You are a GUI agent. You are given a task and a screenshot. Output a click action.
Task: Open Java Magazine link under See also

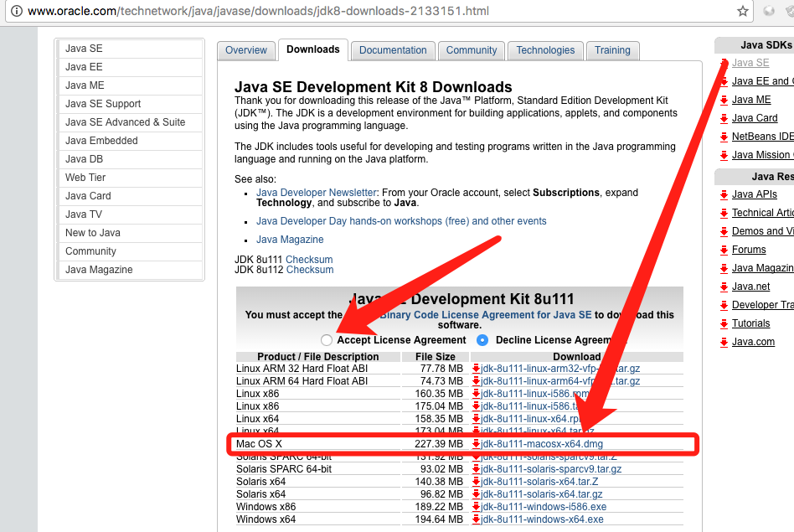tap(290, 239)
